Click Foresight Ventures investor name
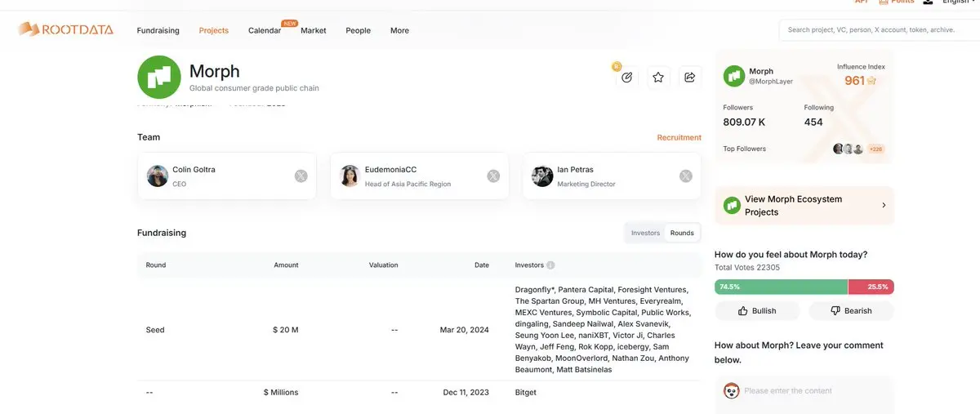 click(x=653, y=290)
